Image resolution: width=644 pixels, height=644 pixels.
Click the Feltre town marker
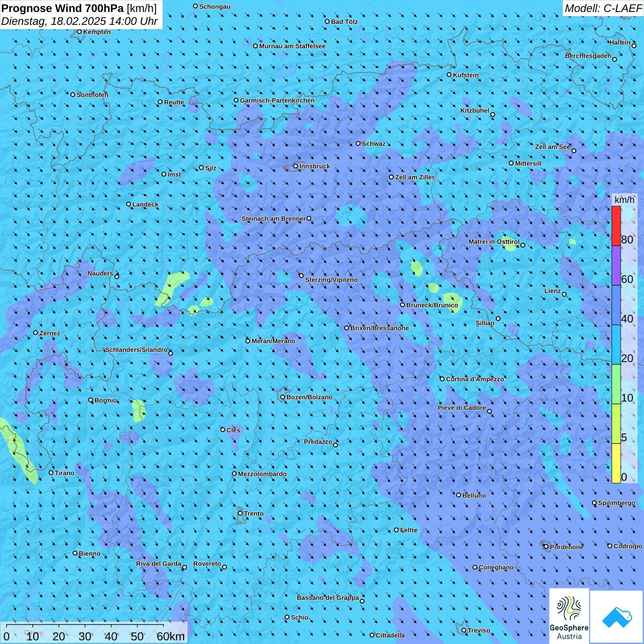coord(397,530)
